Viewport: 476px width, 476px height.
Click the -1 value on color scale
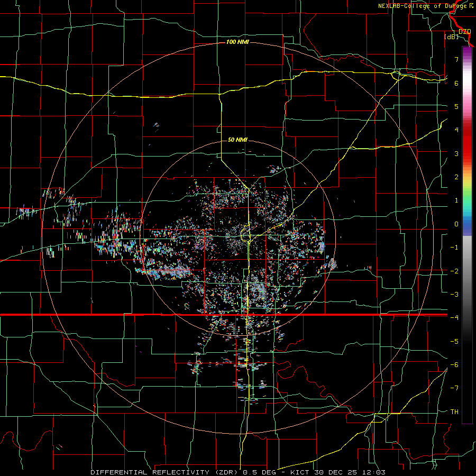coord(454,248)
